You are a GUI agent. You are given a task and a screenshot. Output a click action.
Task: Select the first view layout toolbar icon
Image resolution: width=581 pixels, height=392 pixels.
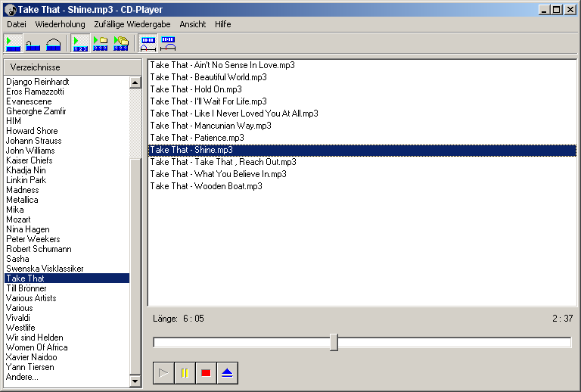coord(148,43)
